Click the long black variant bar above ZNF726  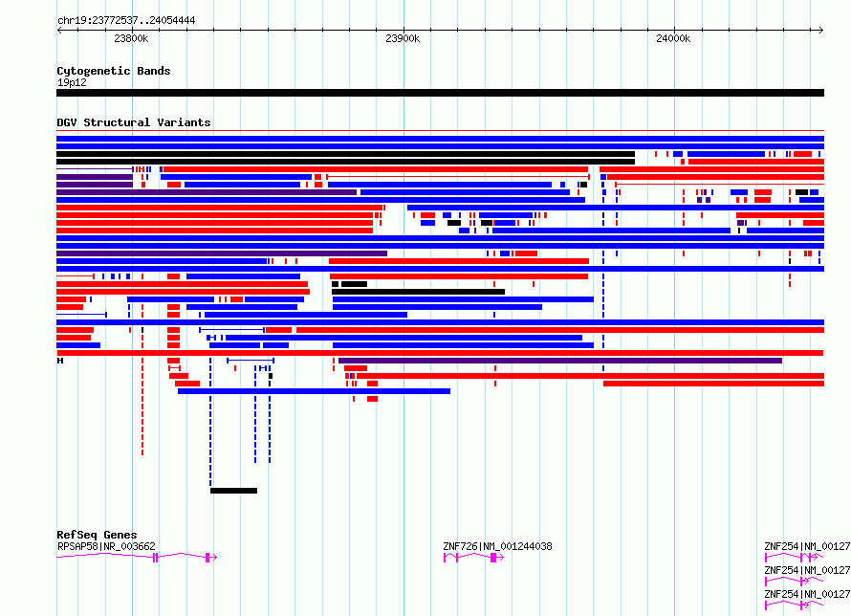[418, 292]
